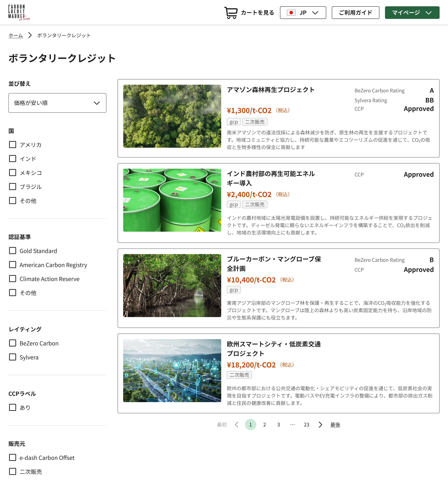
Task: Enable the Gold Standard filter
Action: coord(13,251)
